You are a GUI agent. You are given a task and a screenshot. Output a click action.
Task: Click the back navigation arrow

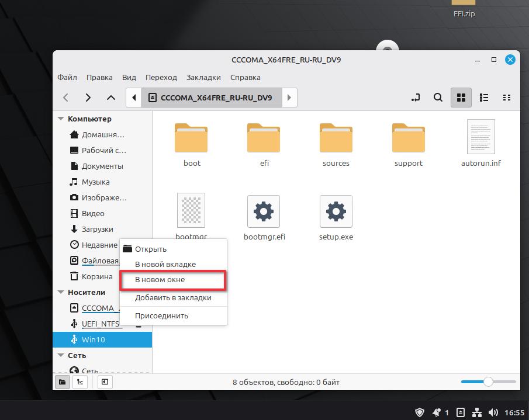(x=66, y=98)
